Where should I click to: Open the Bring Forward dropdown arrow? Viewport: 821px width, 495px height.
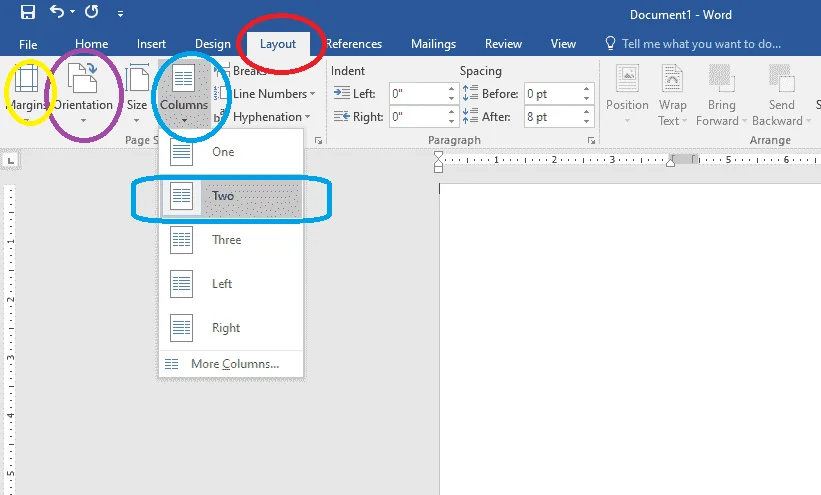(744, 121)
